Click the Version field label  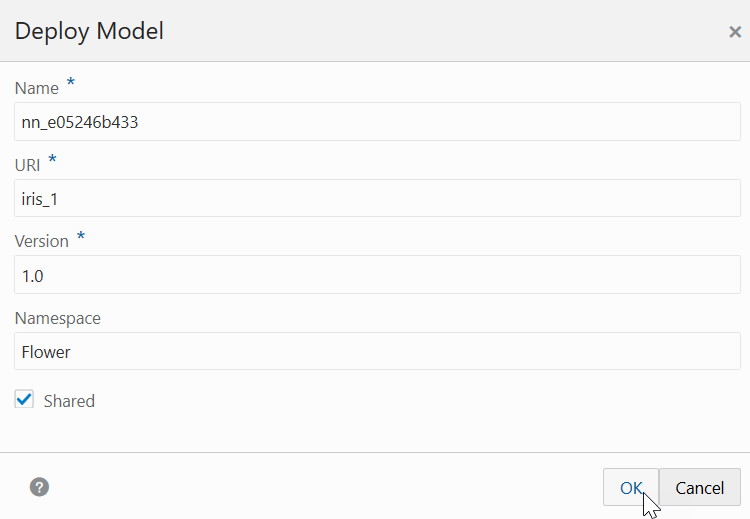42,241
